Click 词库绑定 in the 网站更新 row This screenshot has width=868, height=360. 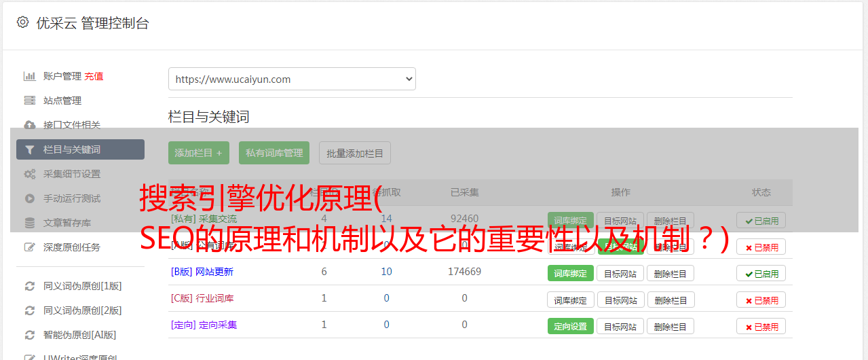coord(571,273)
